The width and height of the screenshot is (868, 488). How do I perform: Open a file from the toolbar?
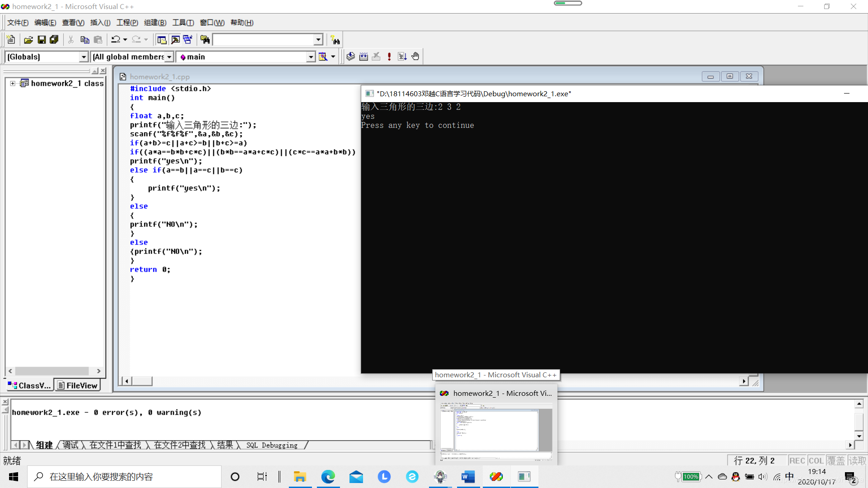[28, 40]
